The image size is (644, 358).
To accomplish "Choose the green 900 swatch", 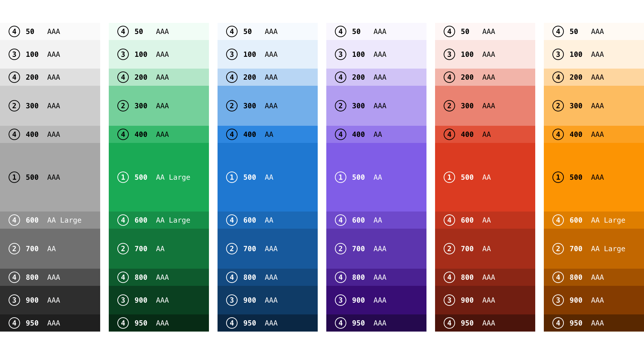I will coord(159,300).
